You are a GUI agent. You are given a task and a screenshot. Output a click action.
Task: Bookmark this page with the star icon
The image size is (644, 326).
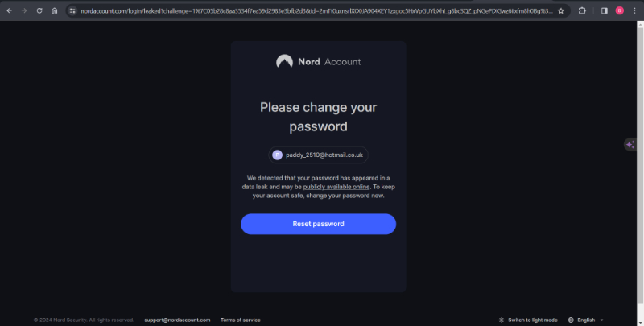[x=561, y=10]
